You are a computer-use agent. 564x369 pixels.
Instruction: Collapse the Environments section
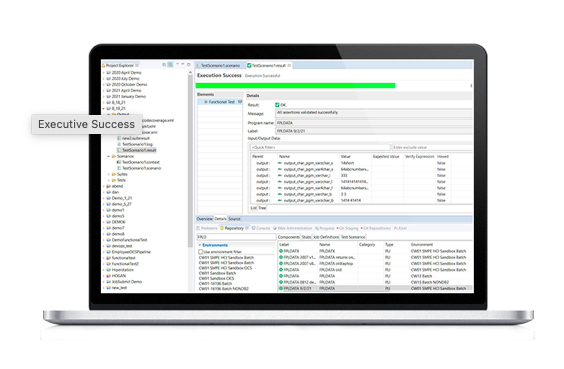[x=200, y=245]
